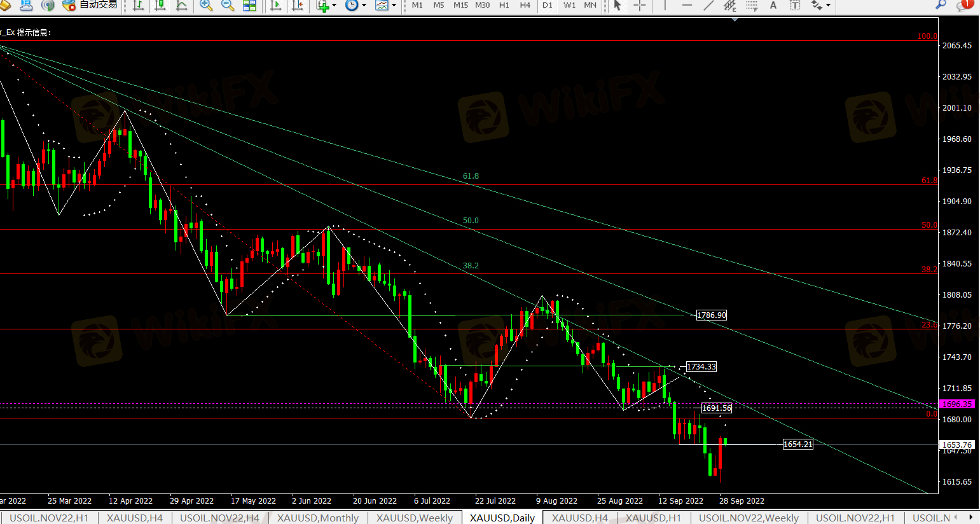Draw a trendline with line tool
The width and height of the screenshot is (980, 524).
tap(708, 5)
